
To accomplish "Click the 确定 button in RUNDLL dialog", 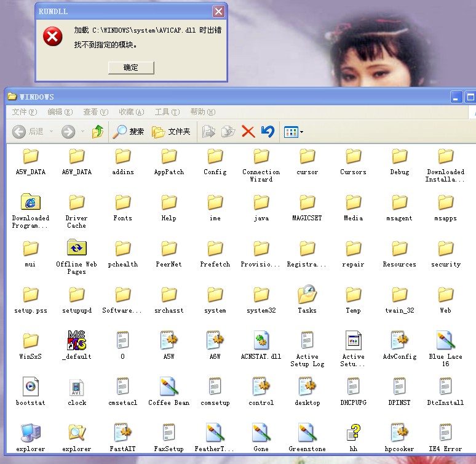I will point(131,68).
